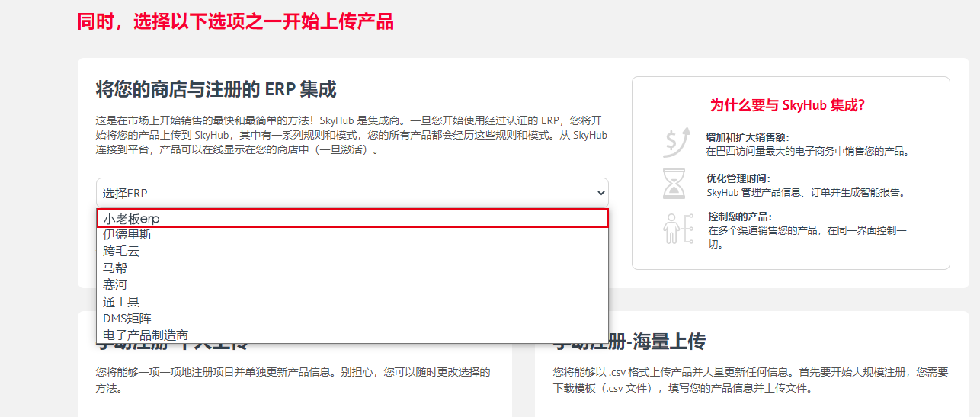Viewport: 980px width, 417px height.
Task: Pick DMS矩阵 from the list
Action: 353,319
